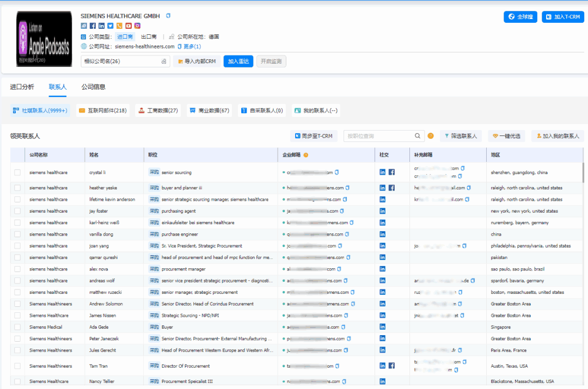The width and height of the screenshot is (588, 389).
Task: Tick the checkbox for crystal li row
Action: (17, 172)
